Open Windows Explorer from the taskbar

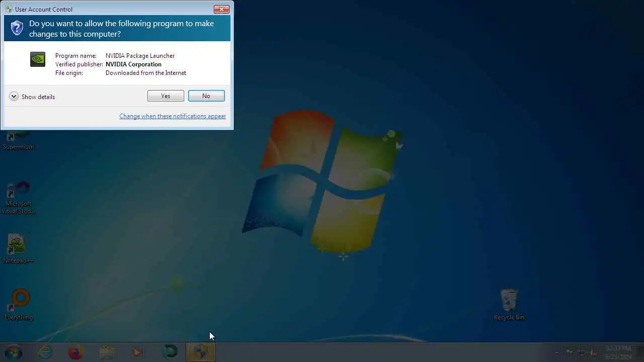pyautogui.click(x=107, y=352)
